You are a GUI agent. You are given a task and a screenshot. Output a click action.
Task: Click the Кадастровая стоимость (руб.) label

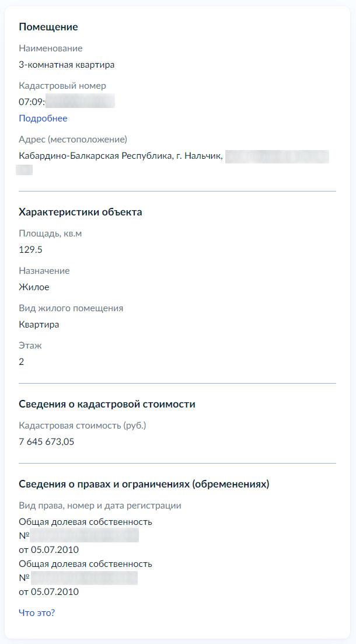pyautogui.click(x=82, y=425)
